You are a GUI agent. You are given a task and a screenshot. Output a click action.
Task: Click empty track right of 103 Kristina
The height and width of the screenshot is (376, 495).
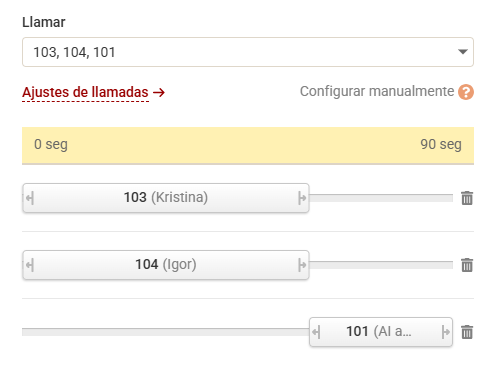(381, 198)
